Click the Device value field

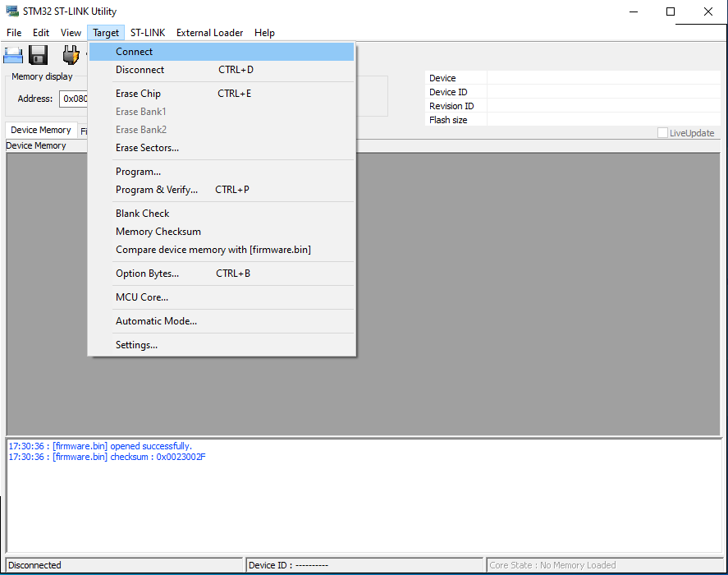click(x=603, y=78)
